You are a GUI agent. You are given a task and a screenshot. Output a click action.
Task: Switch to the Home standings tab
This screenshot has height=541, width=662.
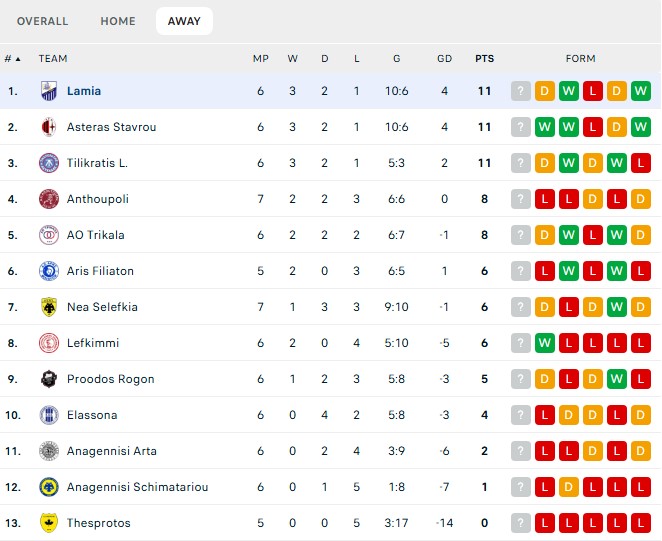(x=118, y=21)
